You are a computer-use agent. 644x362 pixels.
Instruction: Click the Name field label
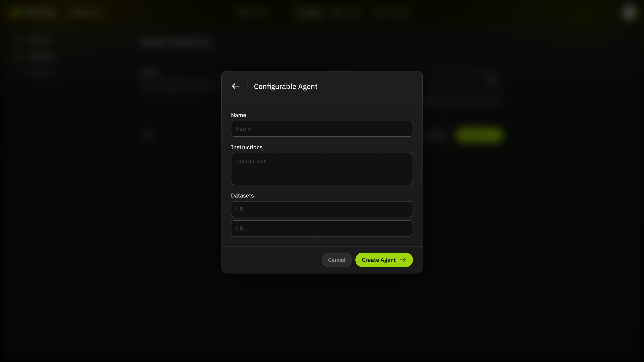(x=238, y=115)
